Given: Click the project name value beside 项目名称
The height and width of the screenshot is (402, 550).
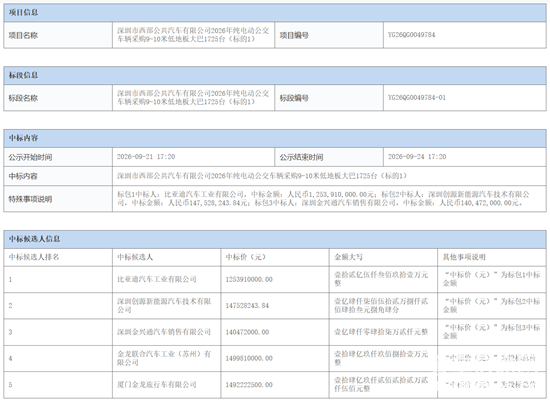Looking at the screenshot, I should (x=193, y=35).
